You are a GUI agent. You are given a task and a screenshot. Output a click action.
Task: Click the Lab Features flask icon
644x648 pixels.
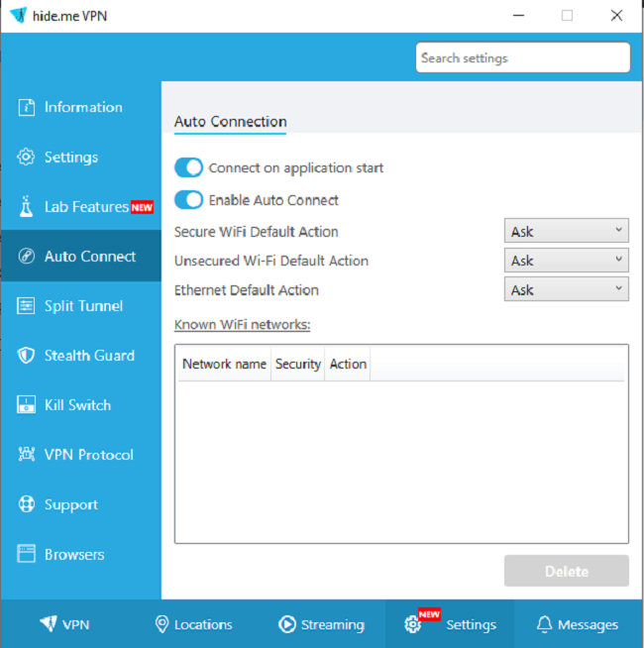(x=26, y=207)
